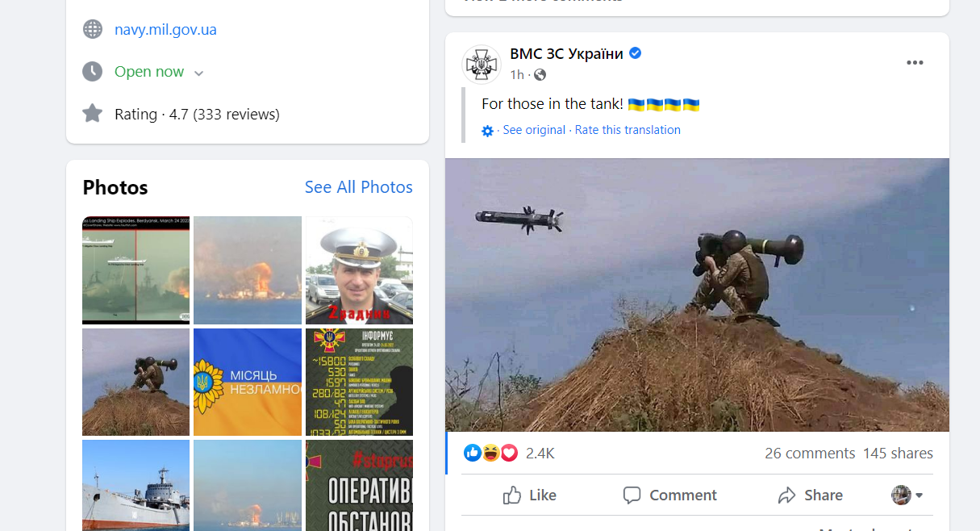View the 2.4K reactions list

point(540,454)
